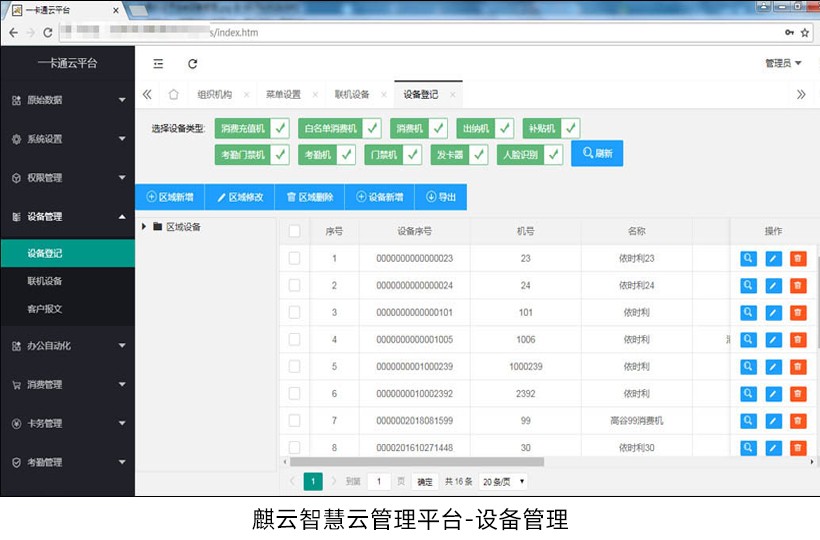Toggle the sidebar collapse menu icon
The image size is (820, 540).
[x=158, y=63]
